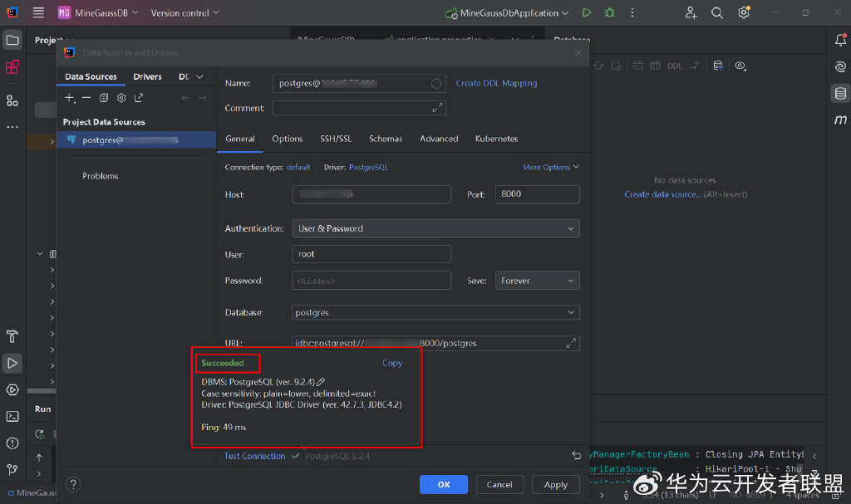
Task: Click the Apply button
Action: pos(556,484)
